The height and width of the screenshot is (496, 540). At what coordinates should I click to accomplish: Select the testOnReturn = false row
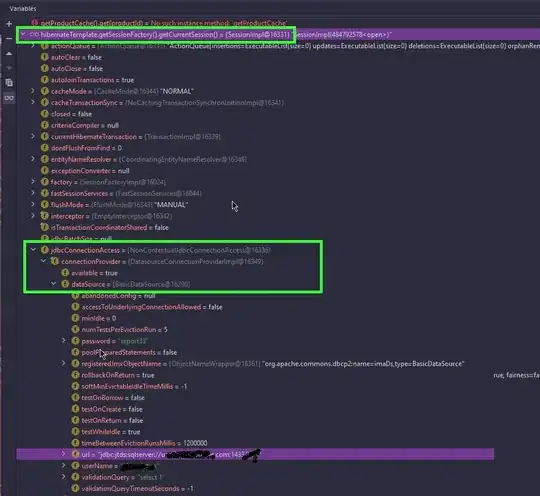coord(108,420)
